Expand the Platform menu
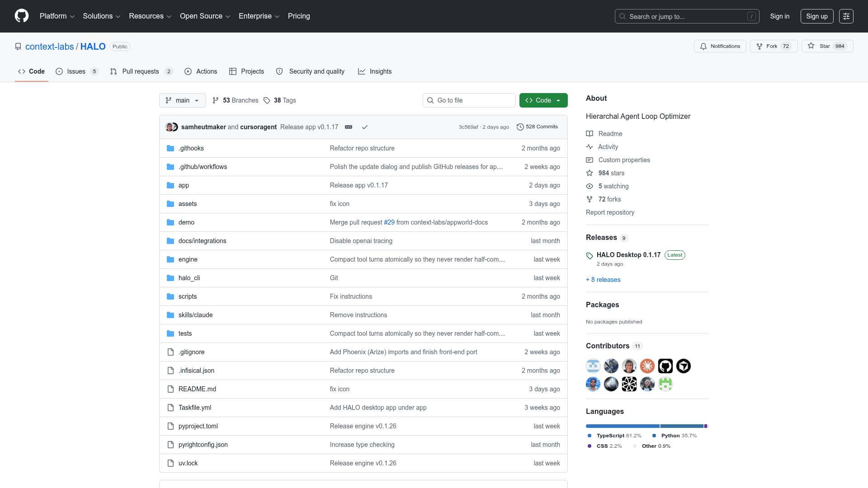 57,16
